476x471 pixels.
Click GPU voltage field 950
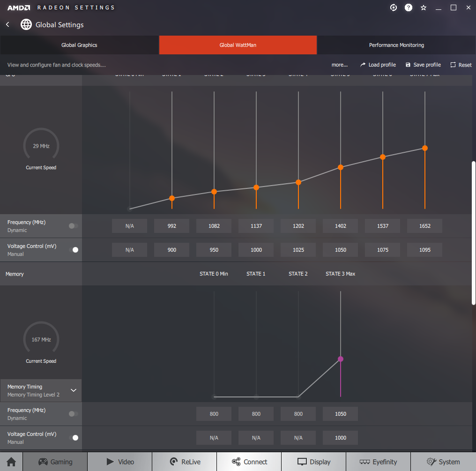[214, 250]
